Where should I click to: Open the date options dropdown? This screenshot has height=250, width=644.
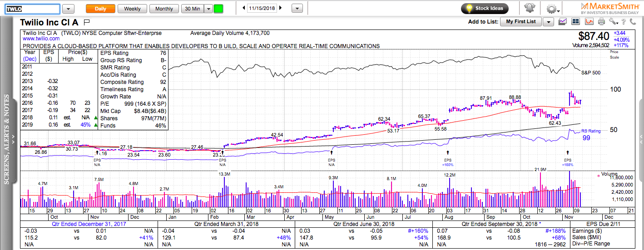tap(297, 9)
